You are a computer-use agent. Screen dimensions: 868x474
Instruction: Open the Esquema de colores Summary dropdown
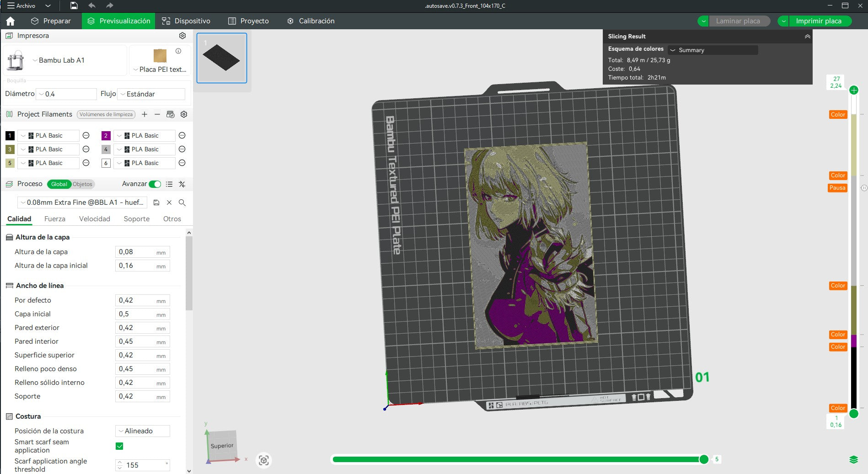click(713, 50)
